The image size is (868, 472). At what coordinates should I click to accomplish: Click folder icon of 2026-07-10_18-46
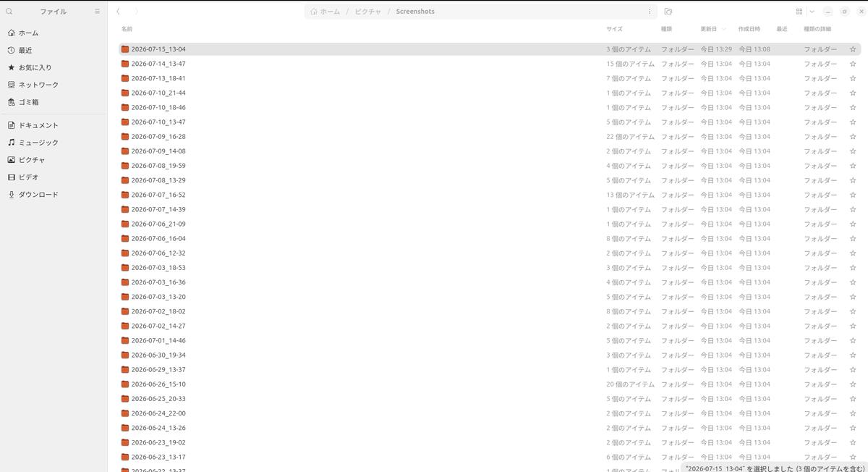coord(125,107)
